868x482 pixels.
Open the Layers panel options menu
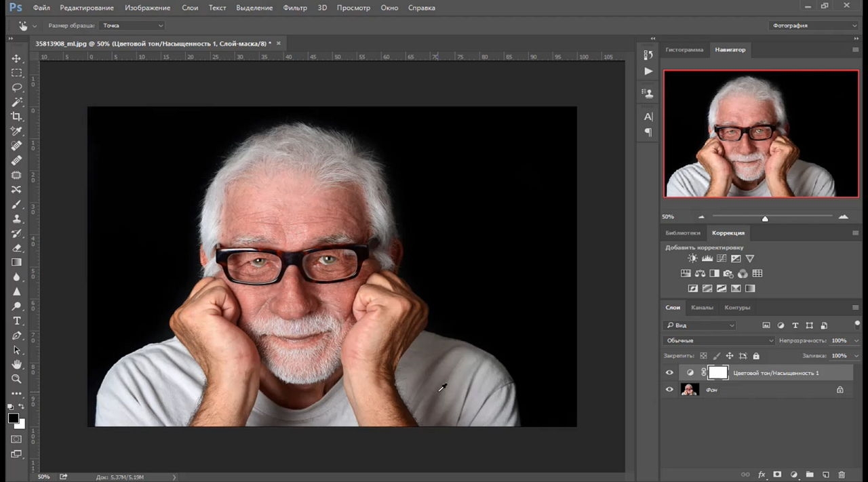pyautogui.click(x=855, y=307)
